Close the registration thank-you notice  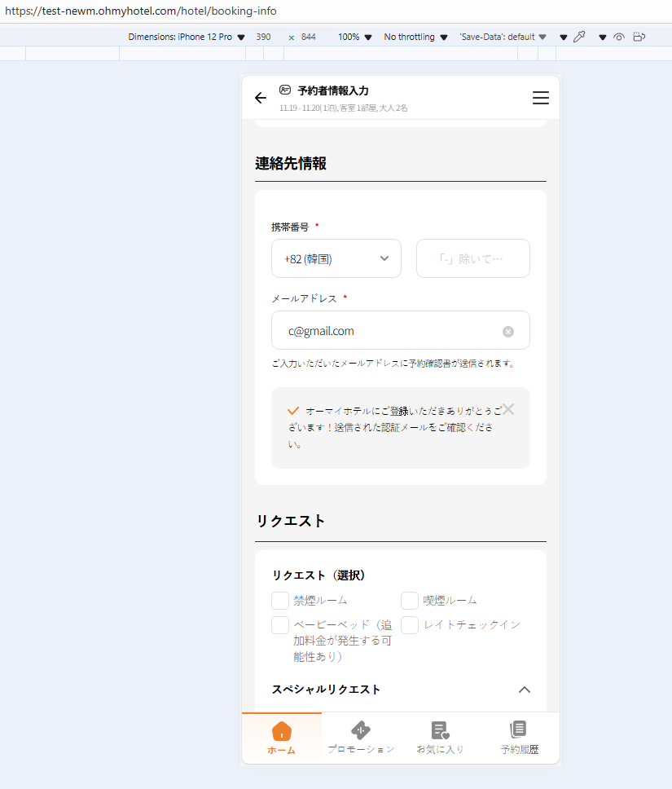point(508,410)
